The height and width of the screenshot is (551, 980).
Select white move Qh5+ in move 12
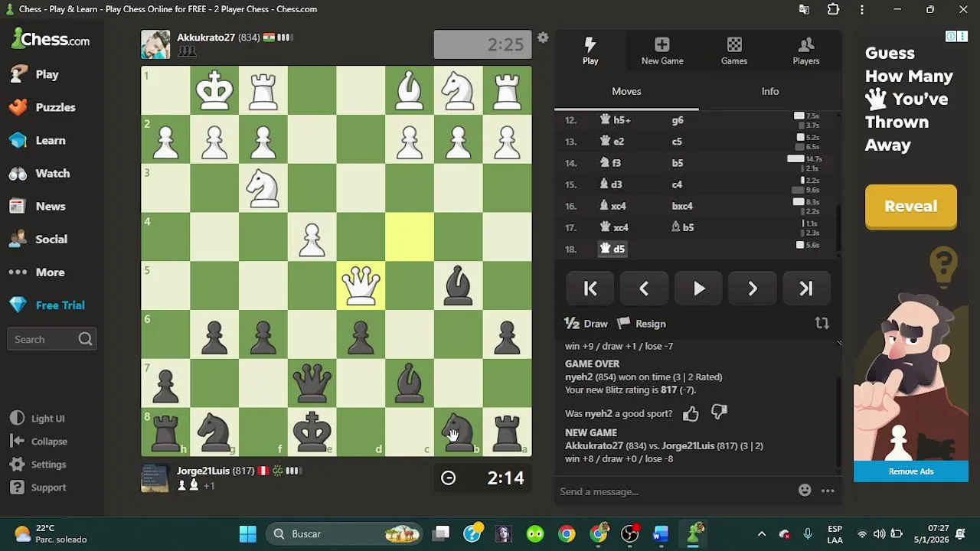pos(615,120)
